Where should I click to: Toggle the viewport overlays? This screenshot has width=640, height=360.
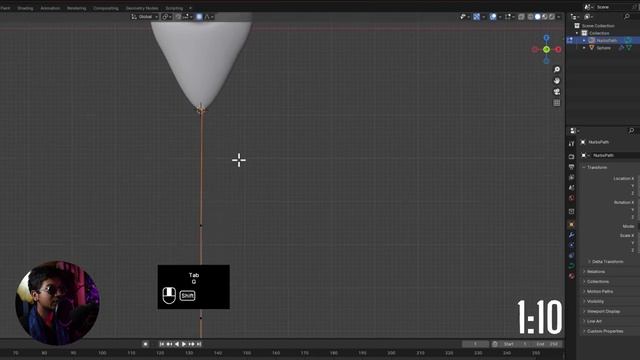[493, 17]
